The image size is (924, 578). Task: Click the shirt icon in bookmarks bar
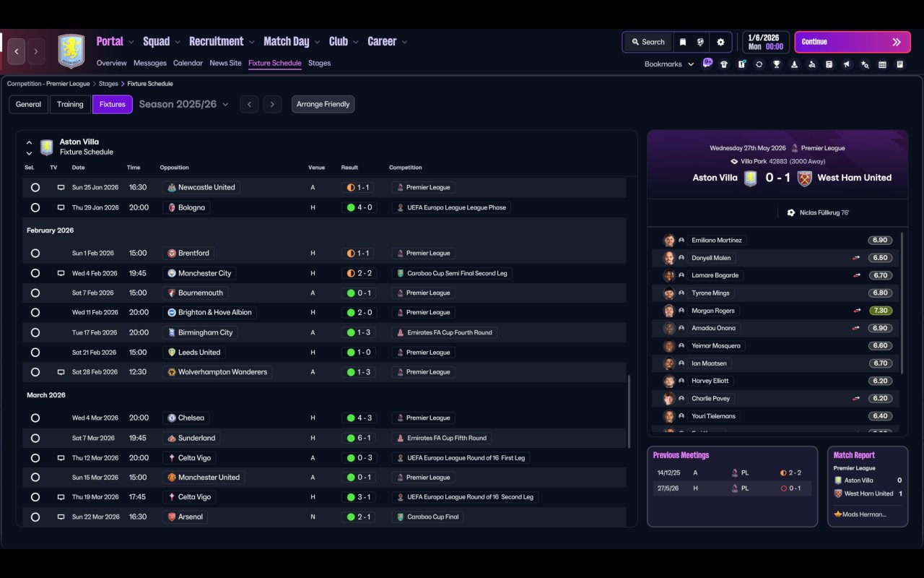724,64
